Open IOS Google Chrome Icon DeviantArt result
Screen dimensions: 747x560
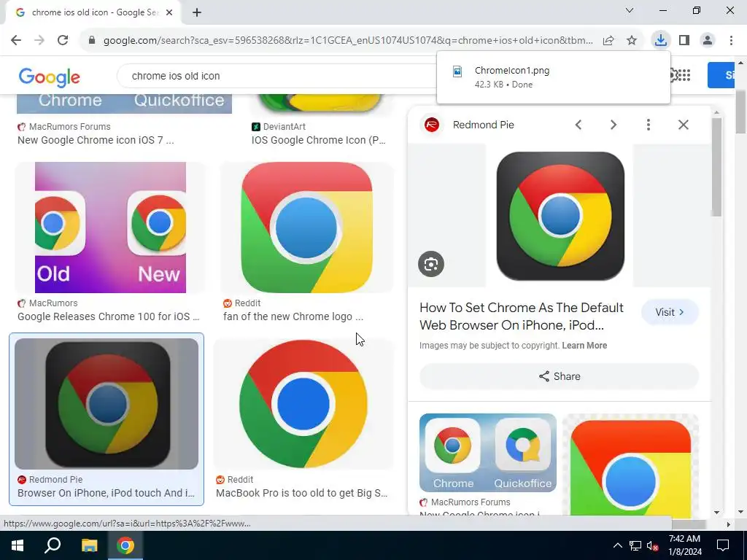[x=318, y=140]
